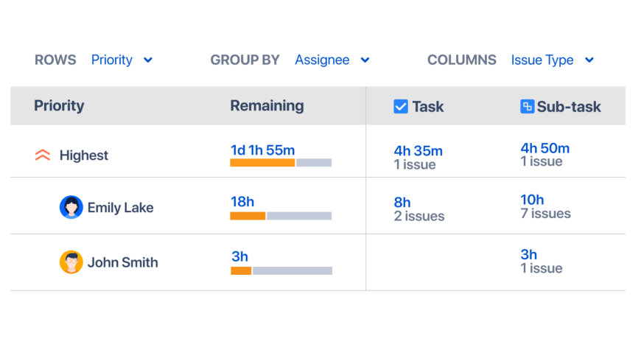Open the Group By Assignee dropdown
This screenshot has width=641, height=364.
tap(332, 60)
